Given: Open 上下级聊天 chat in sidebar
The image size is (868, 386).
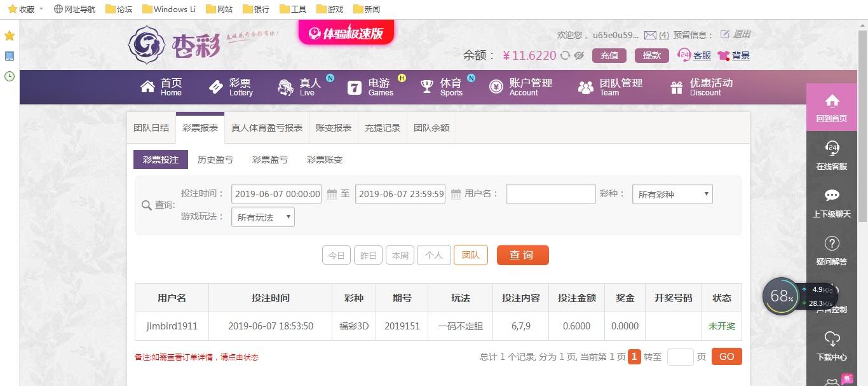Looking at the screenshot, I should pyautogui.click(x=832, y=203).
